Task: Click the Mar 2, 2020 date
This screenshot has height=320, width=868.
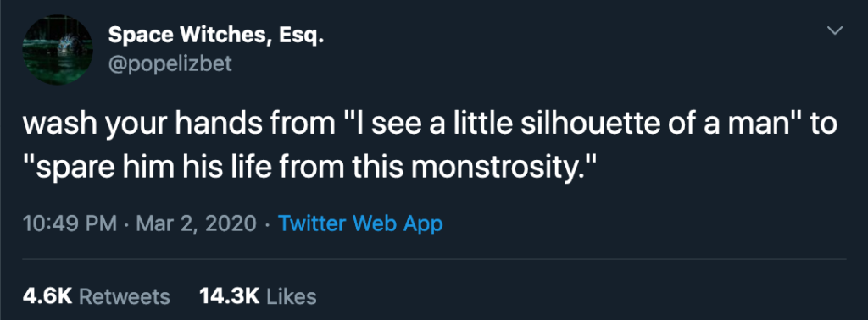Action: pyautogui.click(x=196, y=223)
